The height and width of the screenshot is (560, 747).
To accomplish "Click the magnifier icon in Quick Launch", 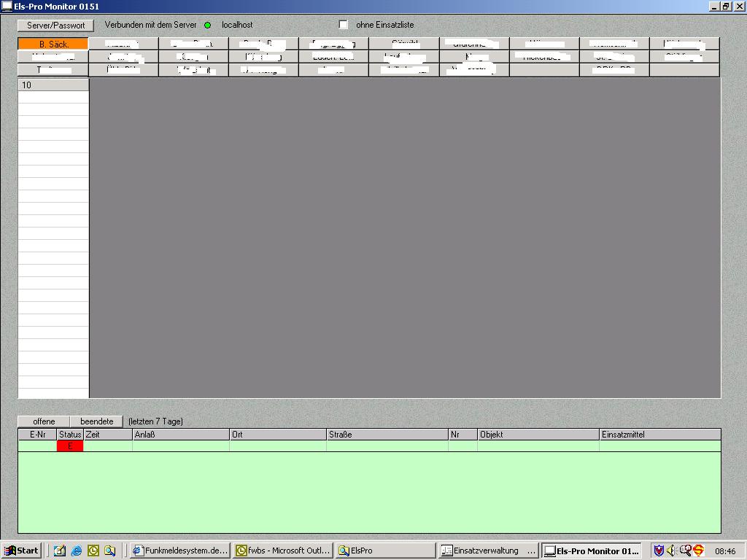I will [109, 551].
